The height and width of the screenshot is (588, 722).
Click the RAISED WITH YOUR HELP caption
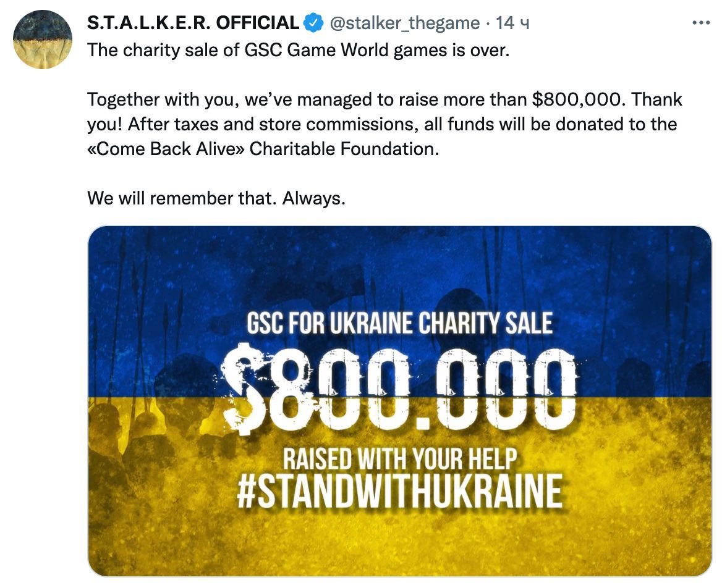(399, 459)
